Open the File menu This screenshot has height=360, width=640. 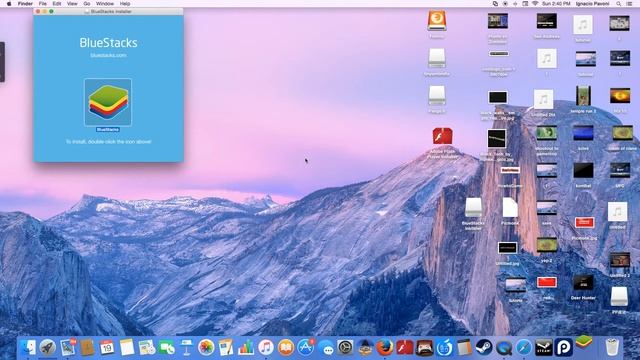[42, 4]
